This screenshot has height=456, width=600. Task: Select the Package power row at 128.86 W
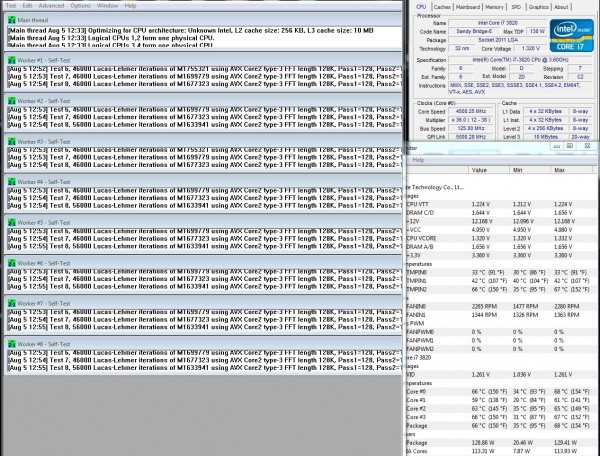(x=501, y=443)
